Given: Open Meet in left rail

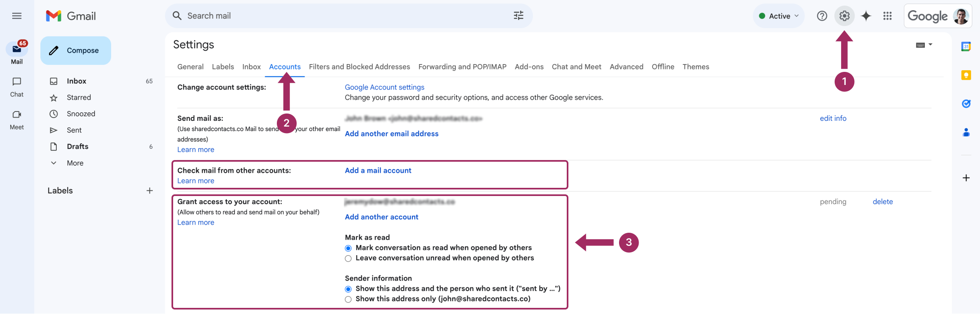Looking at the screenshot, I should coord(17,120).
